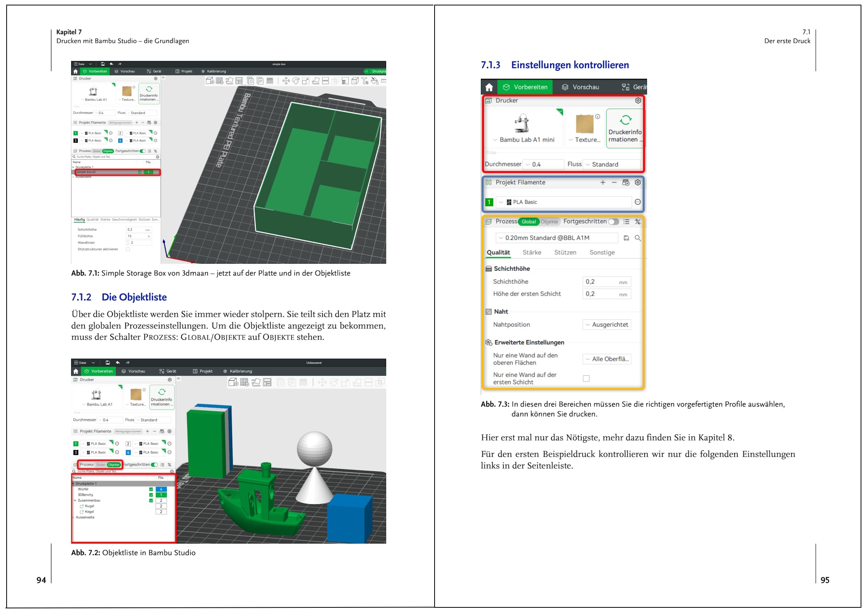The width and height of the screenshot is (868, 614).
Task: Switch to Vorschau tab in Abb. 7.3
Action: 580,87
